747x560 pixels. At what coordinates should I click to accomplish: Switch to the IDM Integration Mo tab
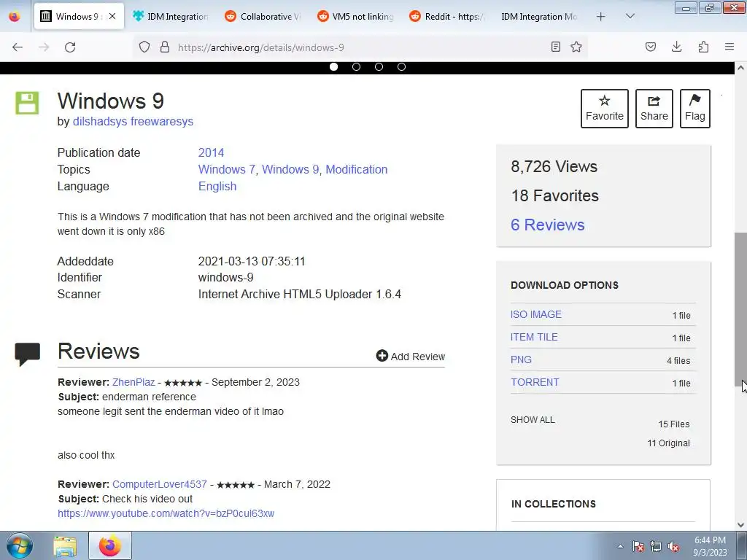click(539, 16)
